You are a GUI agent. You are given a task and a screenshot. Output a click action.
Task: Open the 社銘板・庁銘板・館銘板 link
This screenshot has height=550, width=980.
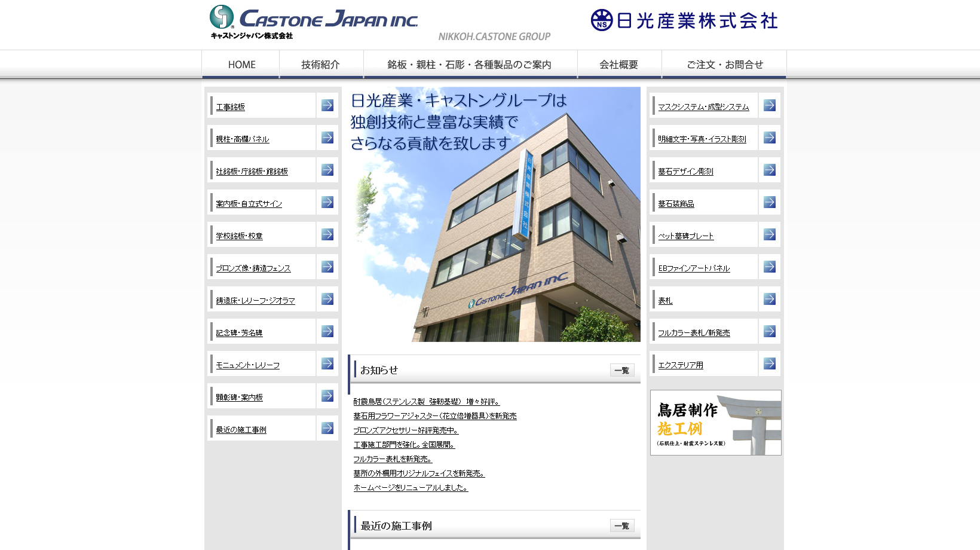252,172
